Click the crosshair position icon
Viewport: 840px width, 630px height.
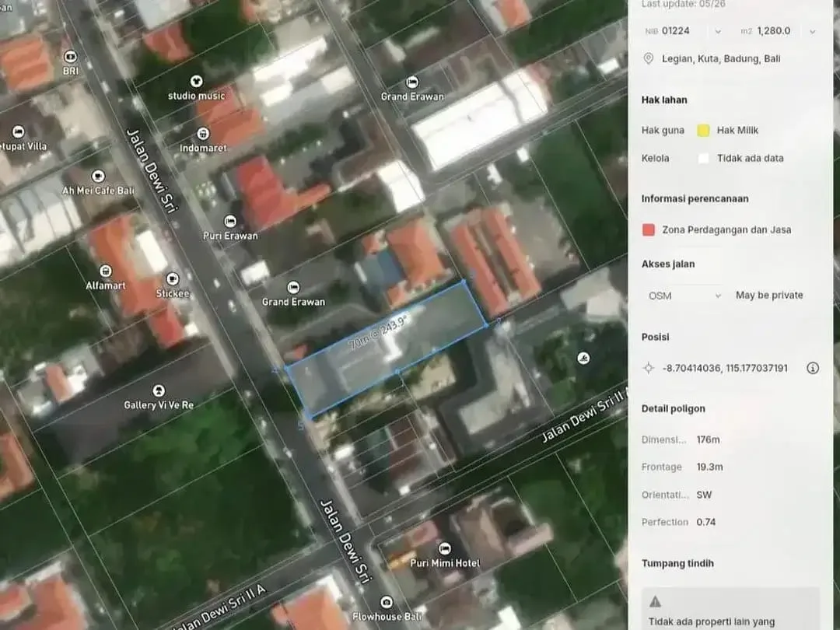[648, 368]
